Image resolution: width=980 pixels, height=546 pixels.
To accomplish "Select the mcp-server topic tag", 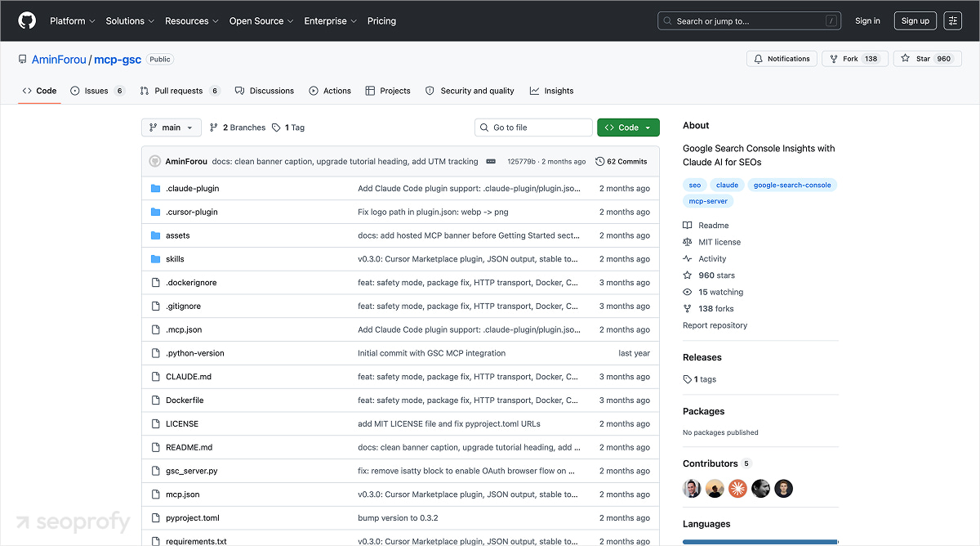I will coord(708,200).
